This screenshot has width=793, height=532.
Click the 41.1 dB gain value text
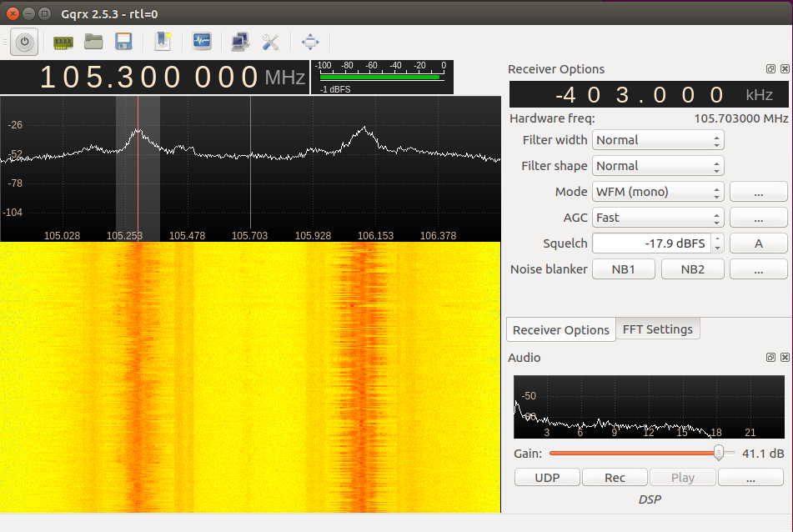coord(763,454)
